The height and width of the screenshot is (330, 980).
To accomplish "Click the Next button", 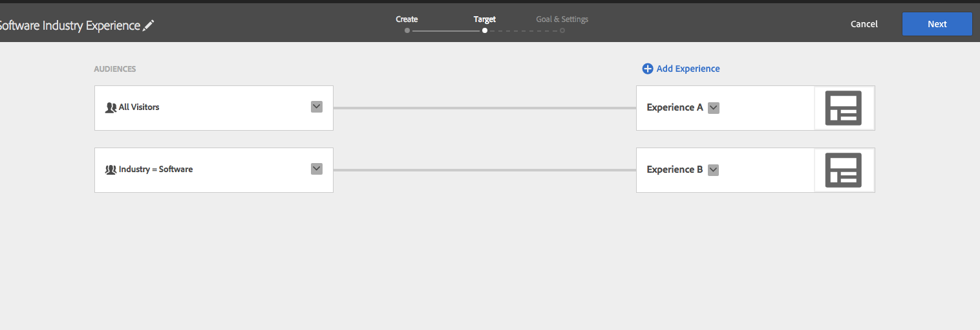I will click(x=937, y=24).
